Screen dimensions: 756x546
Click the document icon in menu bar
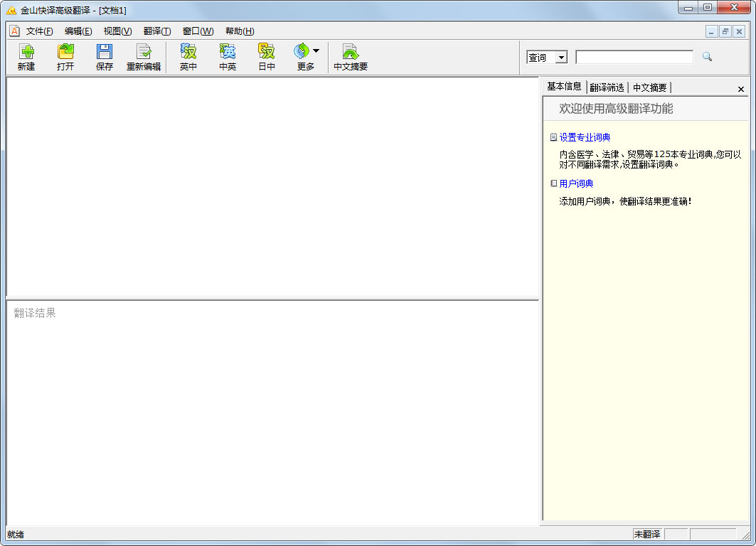click(x=14, y=31)
